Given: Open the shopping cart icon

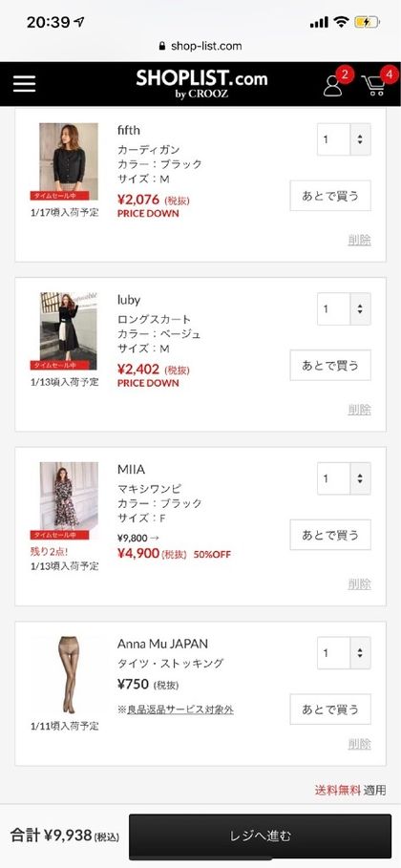Looking at the screenshot, I should coord(374,86).
